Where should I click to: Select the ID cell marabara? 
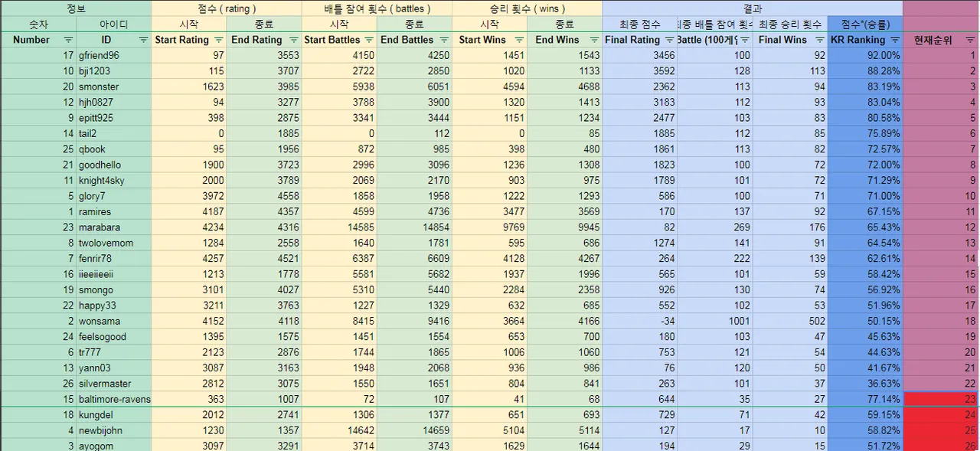click(x=114, y=227)
